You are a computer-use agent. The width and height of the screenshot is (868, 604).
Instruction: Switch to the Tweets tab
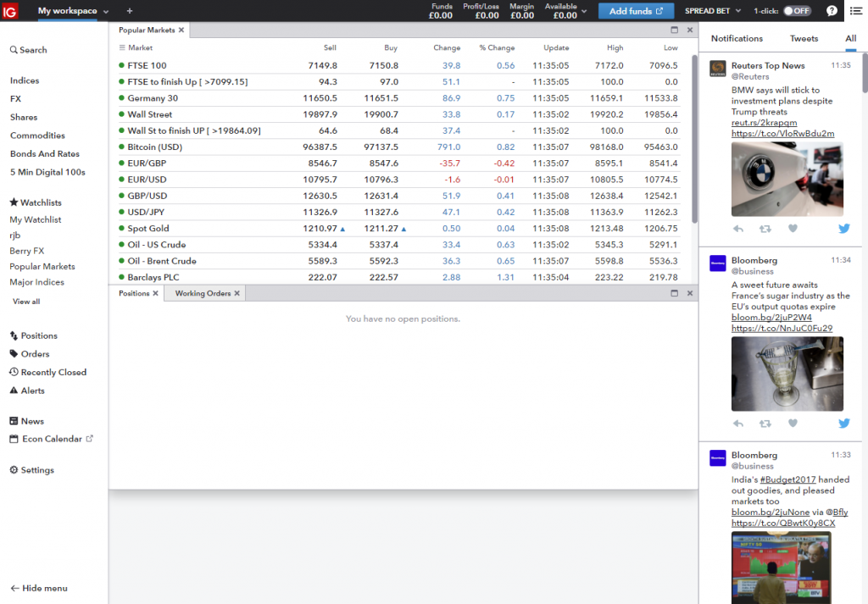click(x=804, y=38)
